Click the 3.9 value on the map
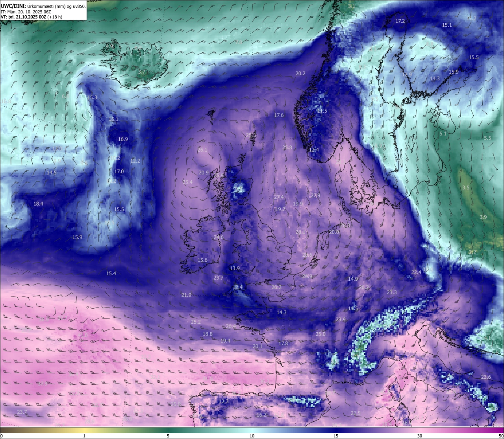 pyautogui.click(x=483, y=217)
